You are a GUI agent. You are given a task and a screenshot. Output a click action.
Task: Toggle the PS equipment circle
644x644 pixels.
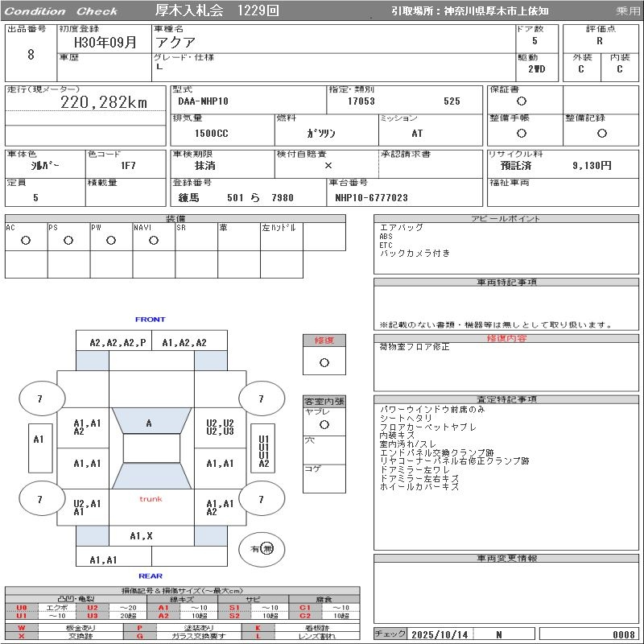coord(68,241)
